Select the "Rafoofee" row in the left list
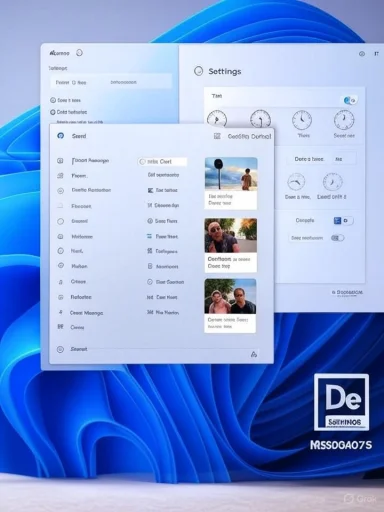This screenshot has height=512, width=384. pyautogui.click(x=75, y=297)
